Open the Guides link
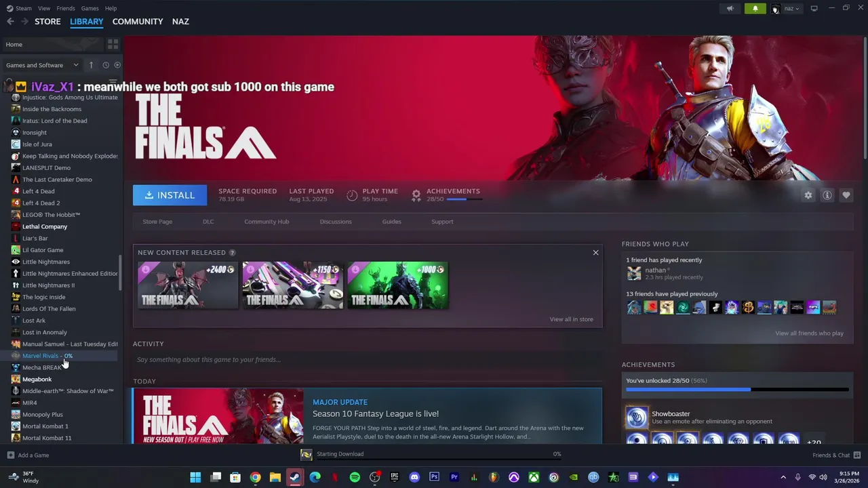This screenshot has width=868, height=488. point(391,222)
